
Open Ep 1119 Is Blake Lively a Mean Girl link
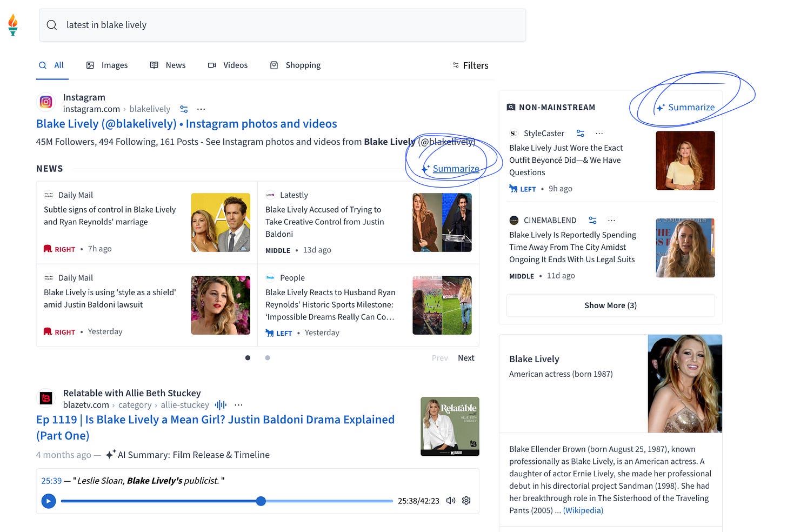[215, 428]
